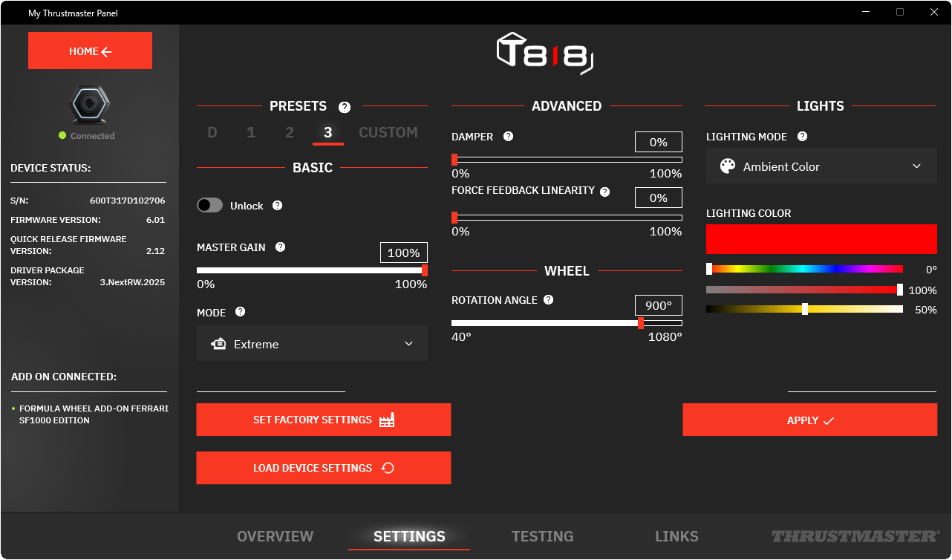Screen dimensions: 952x560
Task: Toggle the Unlock switch on
Action: click(x=210, y=206)
